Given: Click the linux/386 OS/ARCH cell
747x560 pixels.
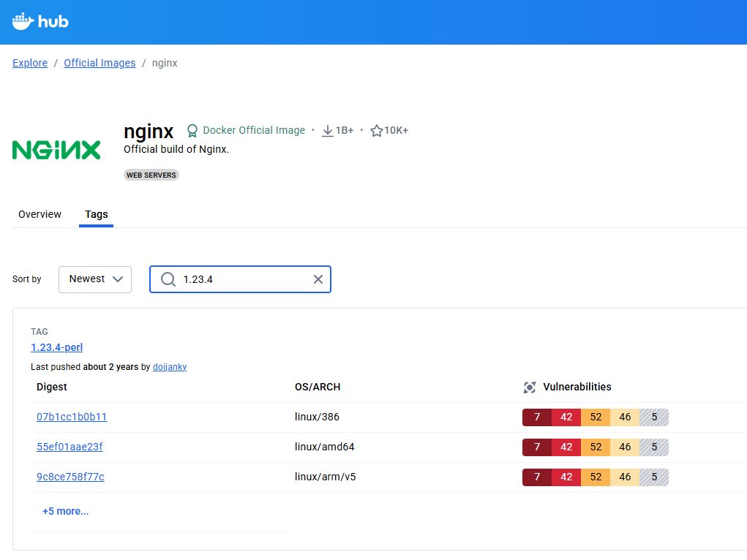Looking at the screenshot, I should pos(317,417).
